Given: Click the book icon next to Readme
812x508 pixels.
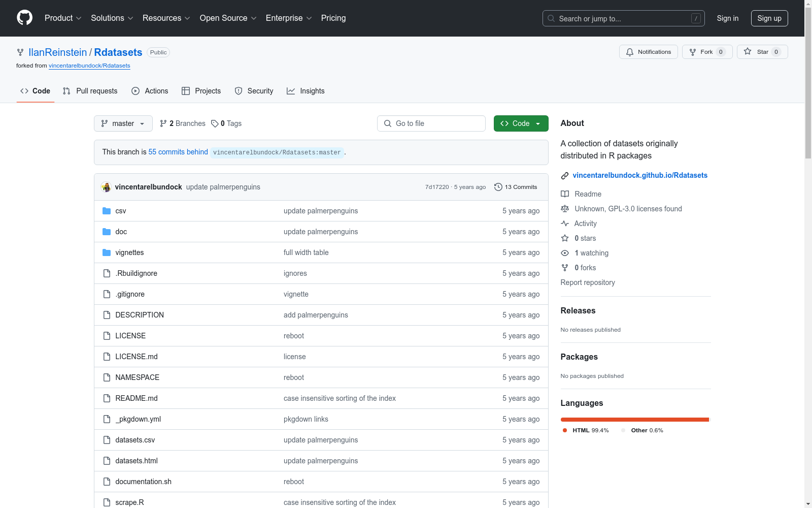Looking at the screenshot, I should coord(565,194).
